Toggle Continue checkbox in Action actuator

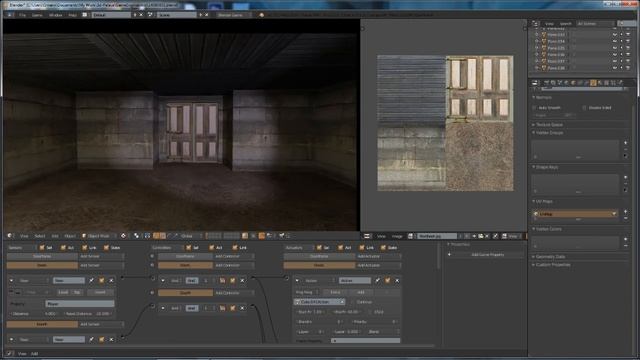[x=353, y=302]
